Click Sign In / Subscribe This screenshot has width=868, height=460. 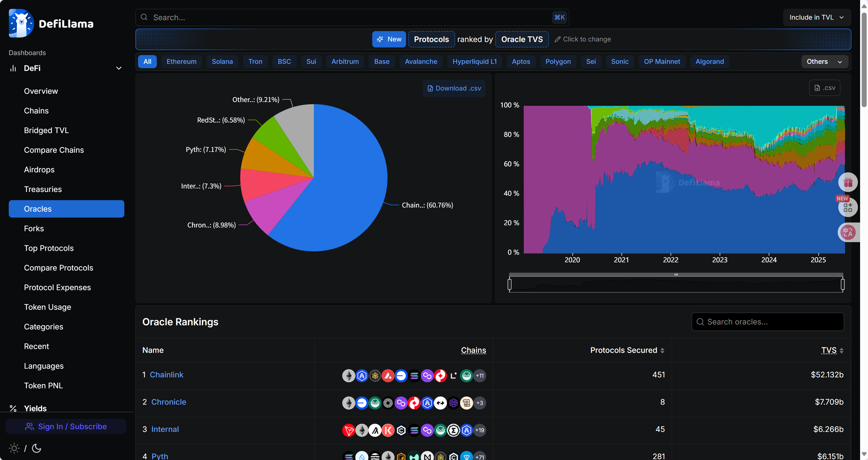66,426
